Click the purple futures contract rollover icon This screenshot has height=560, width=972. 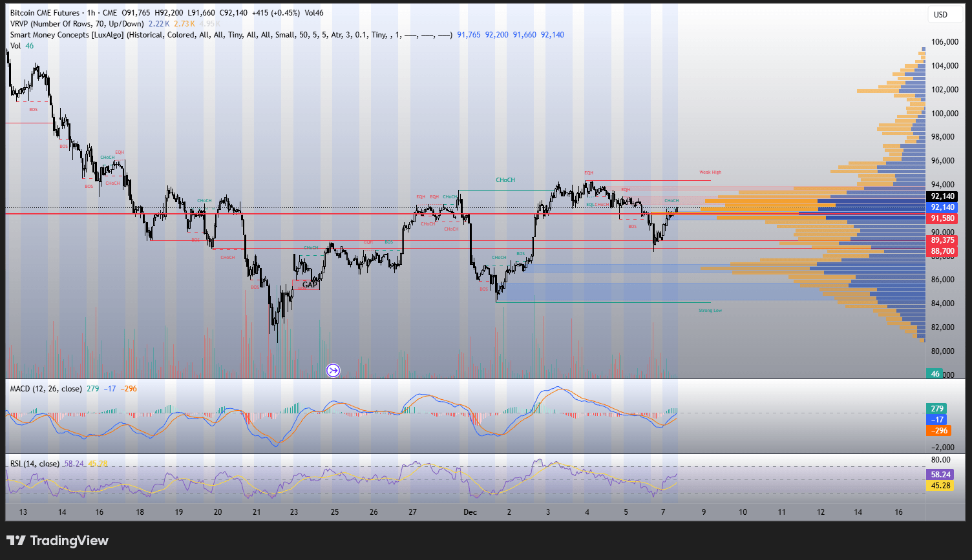(333, 370)
